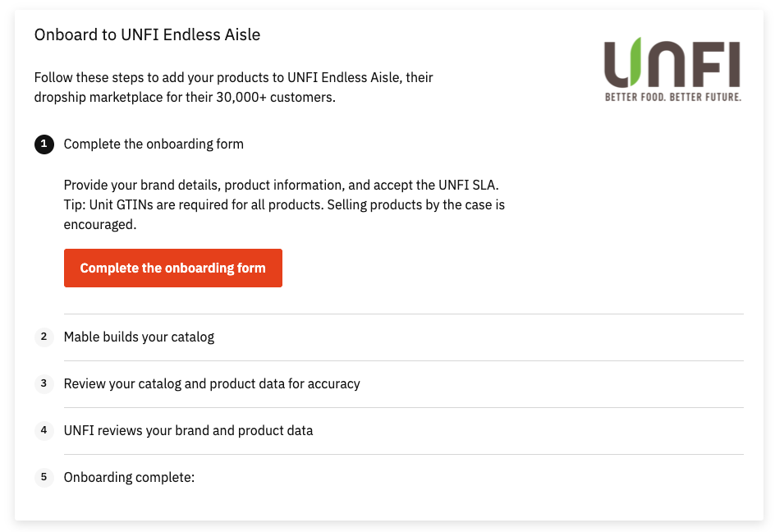The width and height of the screenshot is (775, 532).
Task: Click the orange Complete the onboarding form button
Action: point(173,268)
